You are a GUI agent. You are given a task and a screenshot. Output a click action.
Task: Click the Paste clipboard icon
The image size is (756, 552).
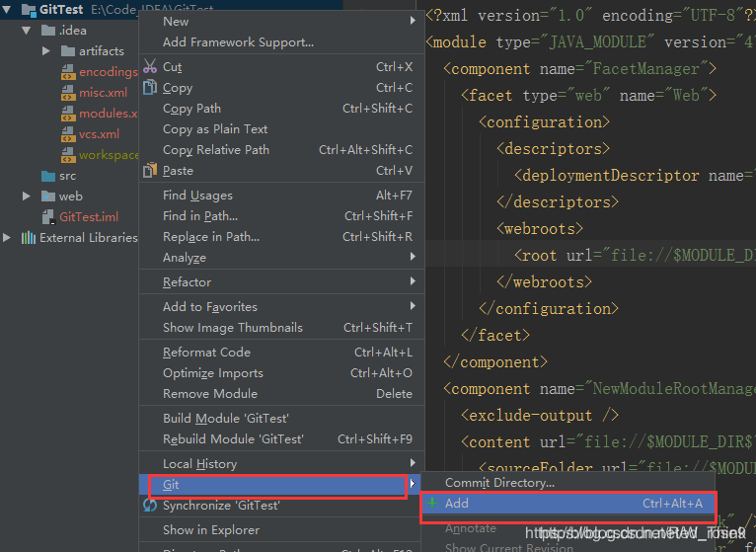[x=150, y=170]
